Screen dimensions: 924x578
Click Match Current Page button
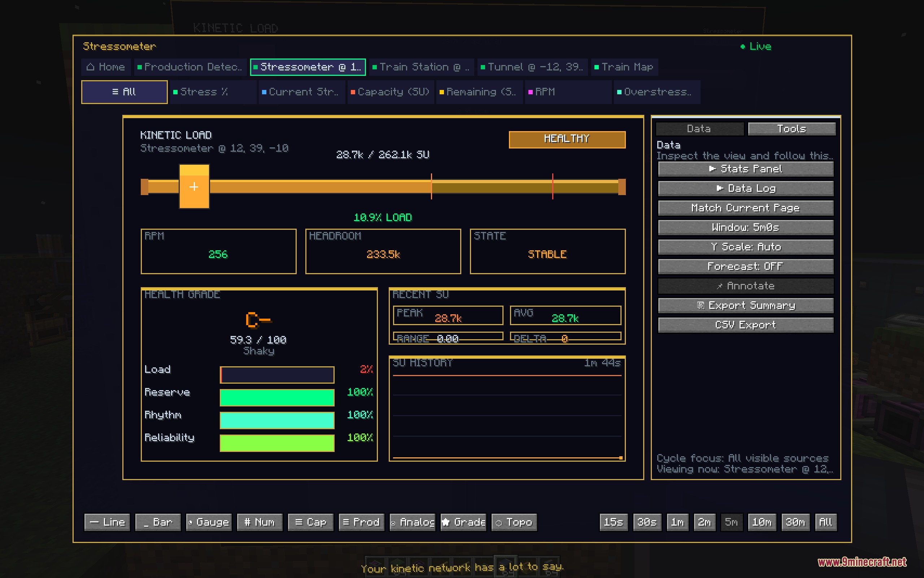click(746, 208)
